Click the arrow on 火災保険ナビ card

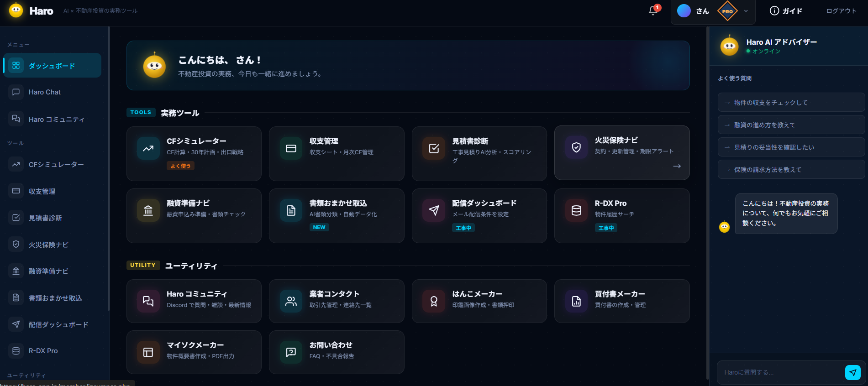pyautogui.click(x=677, y=166)
